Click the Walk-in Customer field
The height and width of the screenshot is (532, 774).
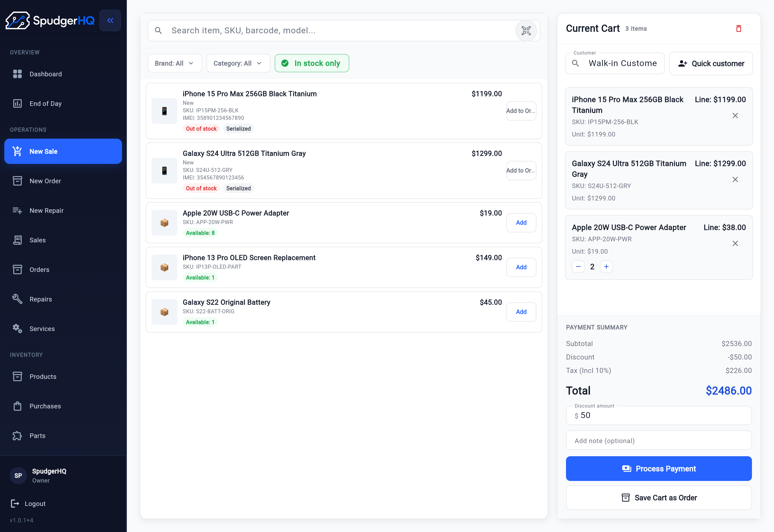(x=615, y=63)
